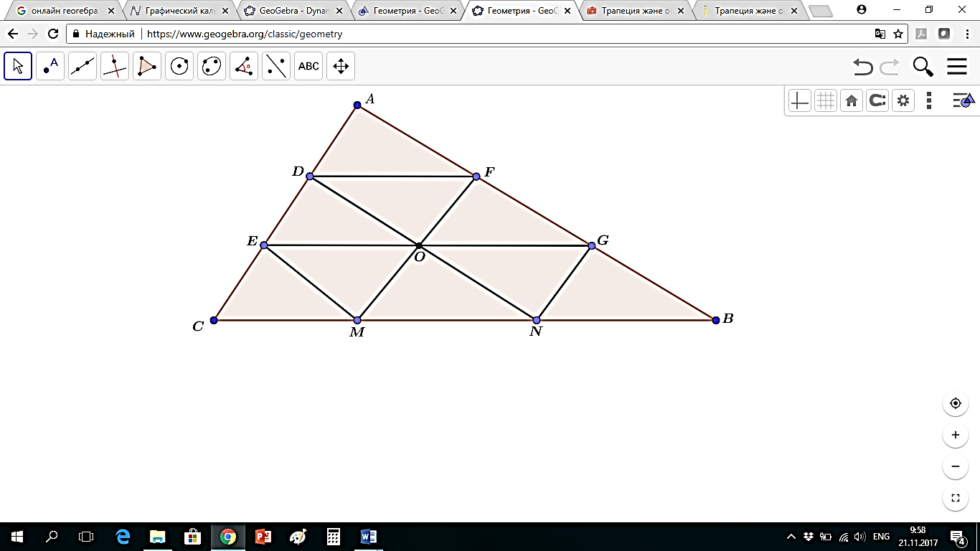Open PowerPoint from the taskbar
Image resolution: width=980 pixels, height=551 pixels.
tap(263, 537)
